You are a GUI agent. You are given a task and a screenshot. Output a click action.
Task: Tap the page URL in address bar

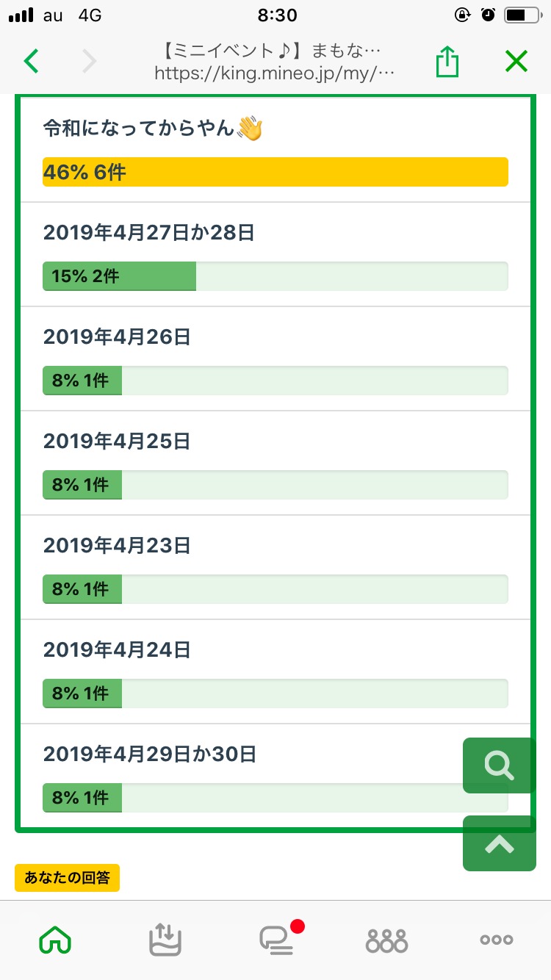pyautogui.click(x=275, y=73)
